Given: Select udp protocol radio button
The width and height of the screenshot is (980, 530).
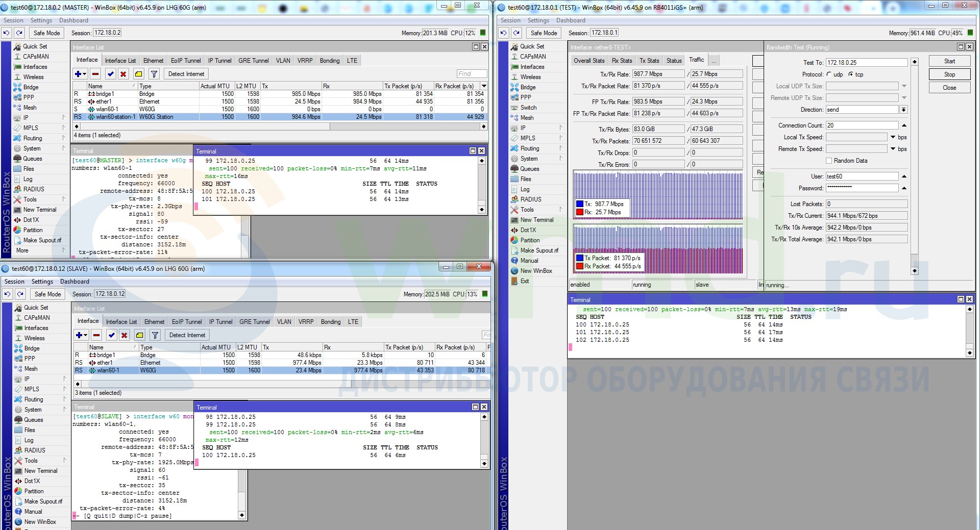Looking at the screenshot, I should pos(829,74).
